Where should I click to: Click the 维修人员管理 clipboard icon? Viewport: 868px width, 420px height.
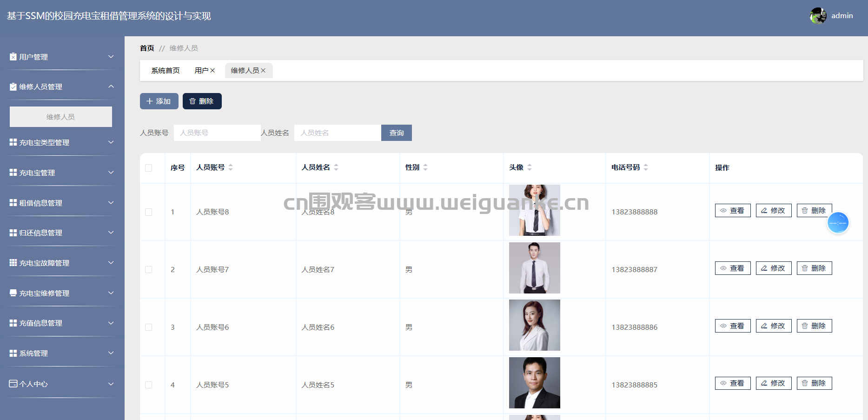click(13, 87)
